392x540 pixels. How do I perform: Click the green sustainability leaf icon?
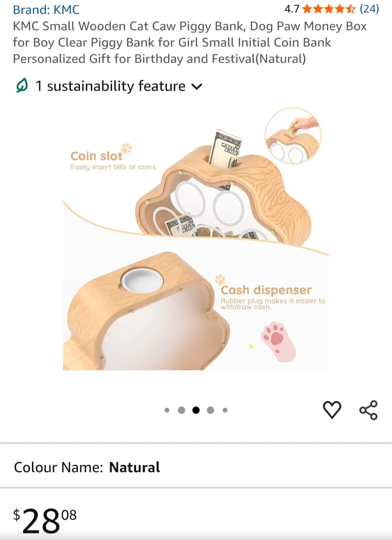[x=22, y=85]
